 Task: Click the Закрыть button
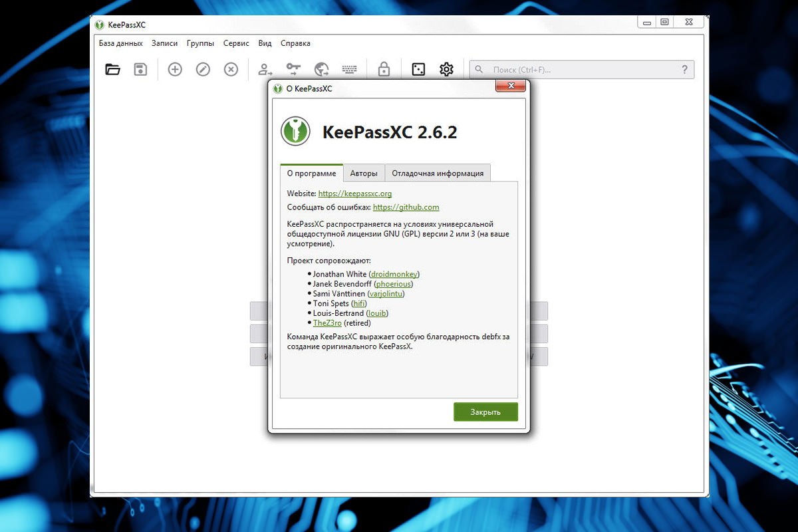485,412
